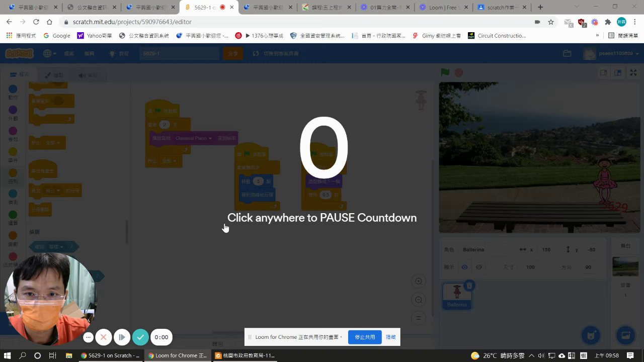The width and height of the screenshot is (644, 362).
Task: Delete the Ballerina sprite via trash icon
Action: click(x=469, y=285)
